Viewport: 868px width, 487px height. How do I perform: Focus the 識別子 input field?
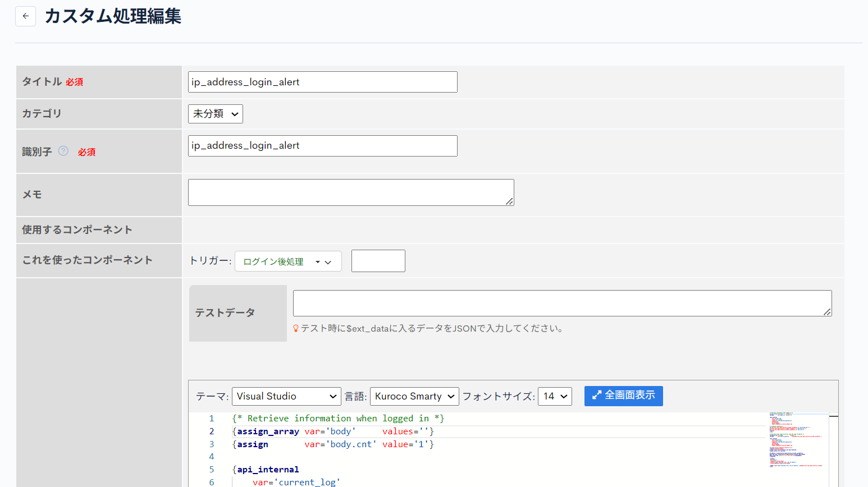tap(323, 146)
